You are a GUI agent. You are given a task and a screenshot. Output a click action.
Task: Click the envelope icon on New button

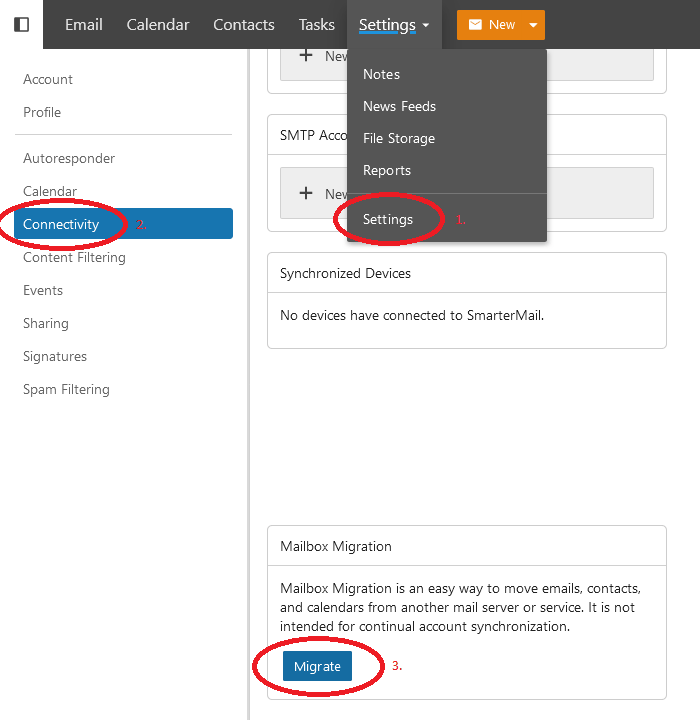click(x=475, y=24)
